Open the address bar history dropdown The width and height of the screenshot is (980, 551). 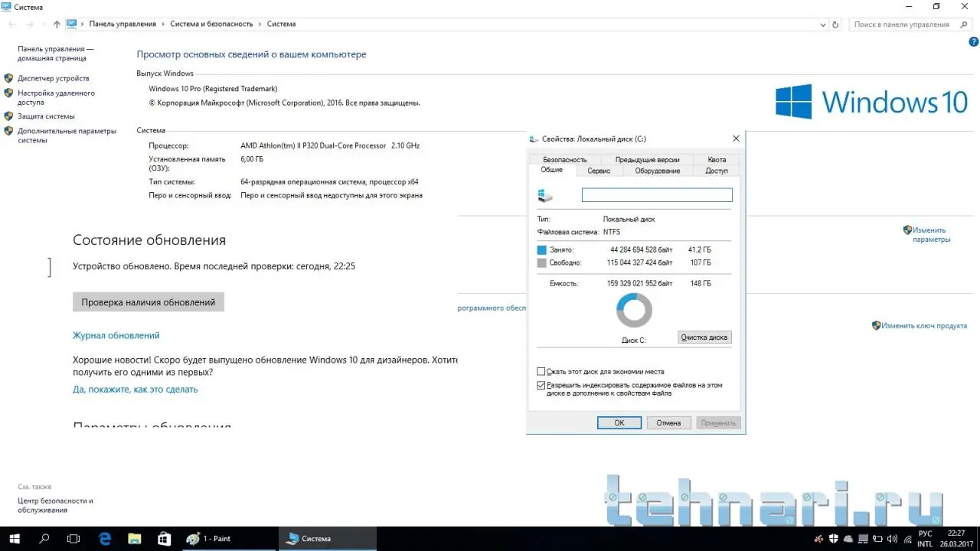click(x=823, y=24)
